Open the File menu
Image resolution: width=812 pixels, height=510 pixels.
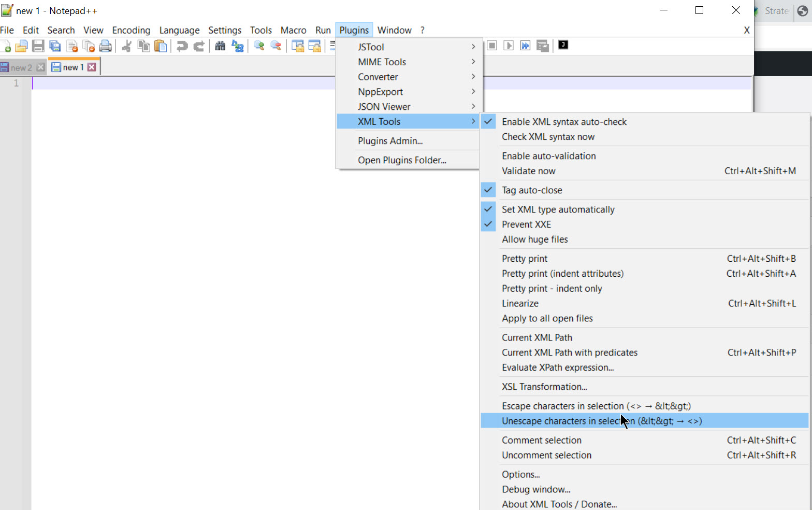[7, 30]
